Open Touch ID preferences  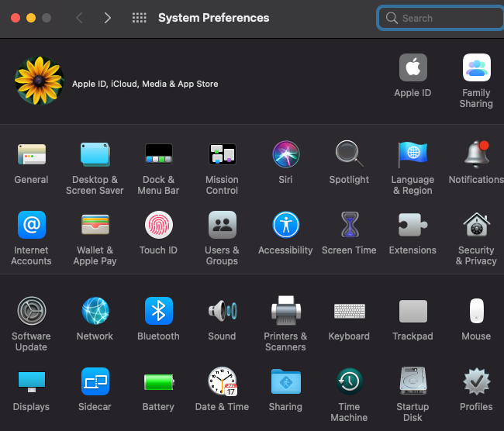click(x=158, y=225)
